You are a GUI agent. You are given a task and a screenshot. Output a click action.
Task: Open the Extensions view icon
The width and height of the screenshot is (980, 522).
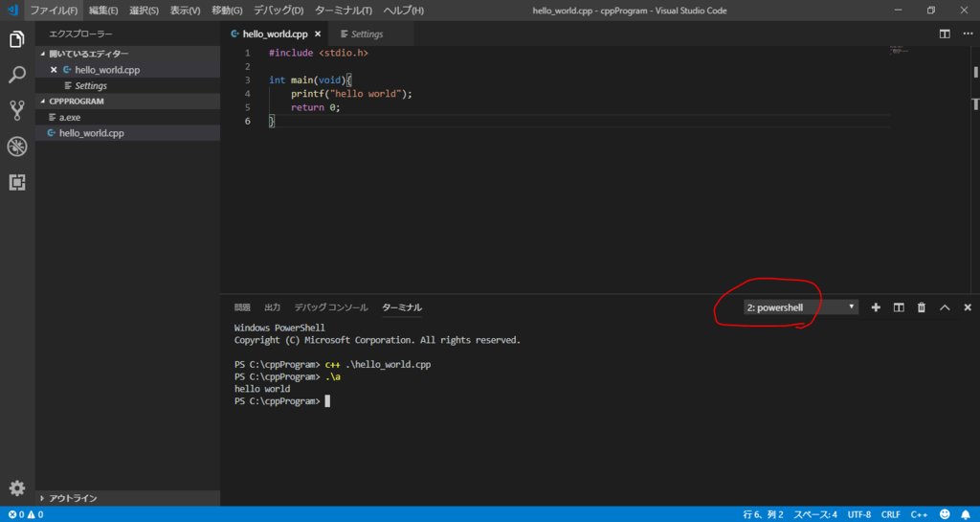click(x=17, y=183)
